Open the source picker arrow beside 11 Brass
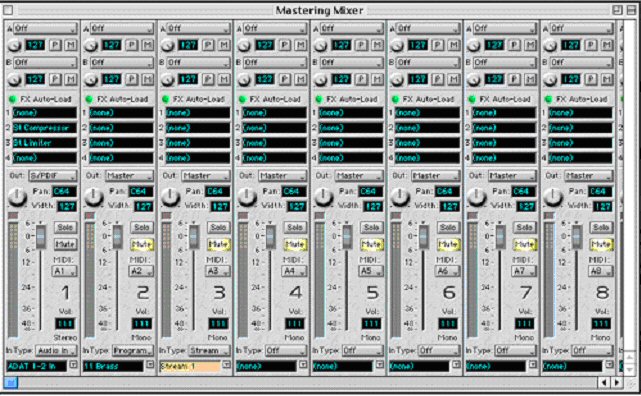 pos(150,364)
